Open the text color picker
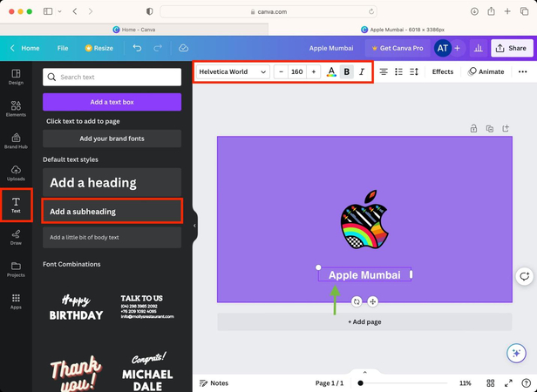The image size is (537, 392). 331,72
